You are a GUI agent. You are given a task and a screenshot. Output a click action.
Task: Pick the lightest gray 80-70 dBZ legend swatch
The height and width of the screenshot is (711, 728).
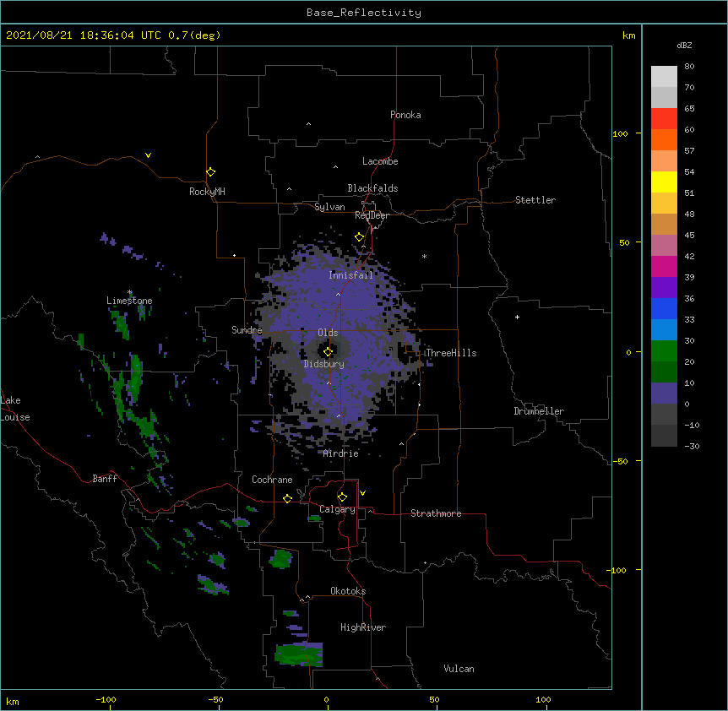coord(664,77)
